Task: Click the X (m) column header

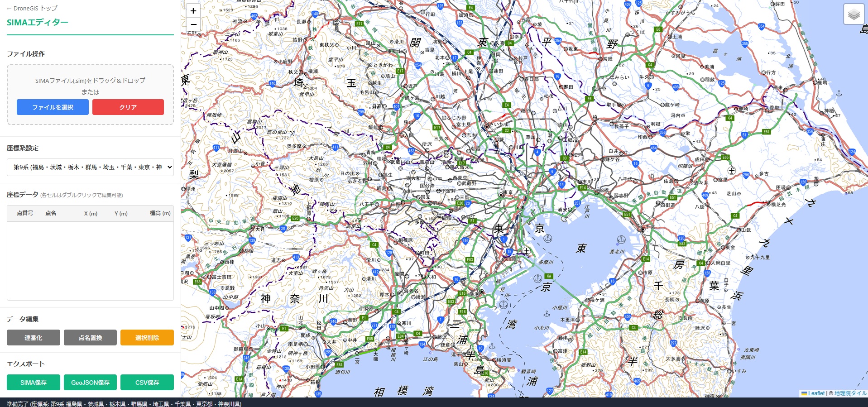Action: tap(91, 213)
